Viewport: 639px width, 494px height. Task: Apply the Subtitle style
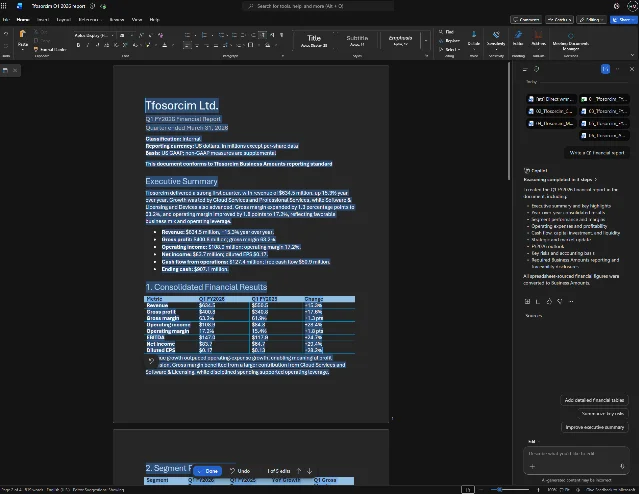pyautogui.click(x=357, y=40)
